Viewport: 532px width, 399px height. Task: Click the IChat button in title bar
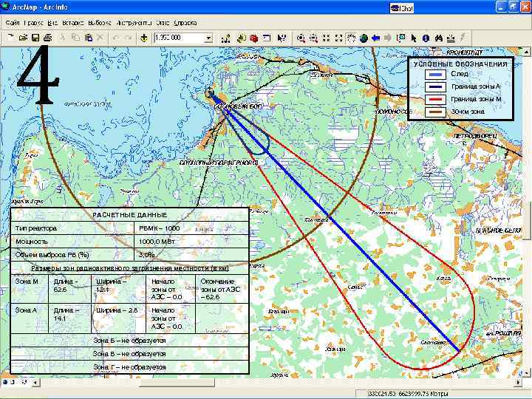pos(402,8)
